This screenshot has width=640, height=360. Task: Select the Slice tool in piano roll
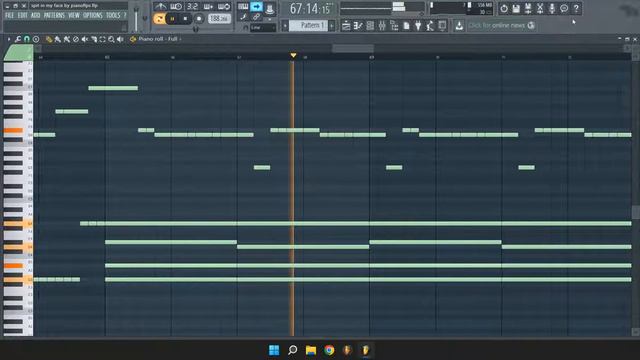94,39
